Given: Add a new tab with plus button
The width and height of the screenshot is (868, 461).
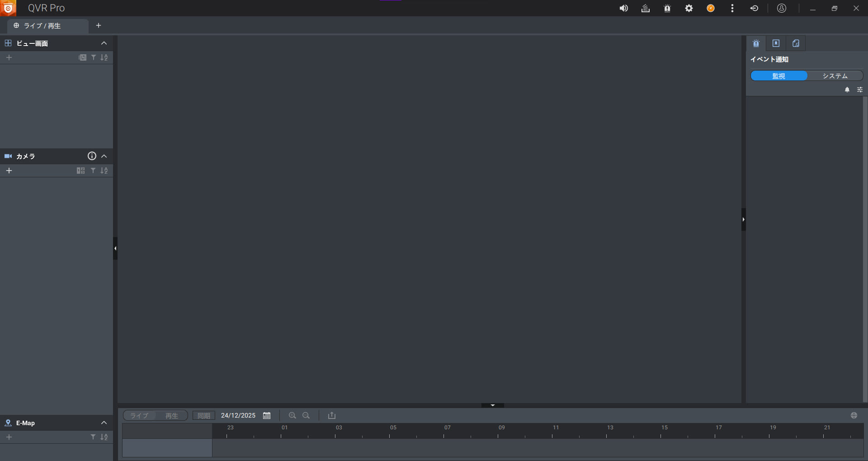Looking at the screenshot, I should (99, 25).
